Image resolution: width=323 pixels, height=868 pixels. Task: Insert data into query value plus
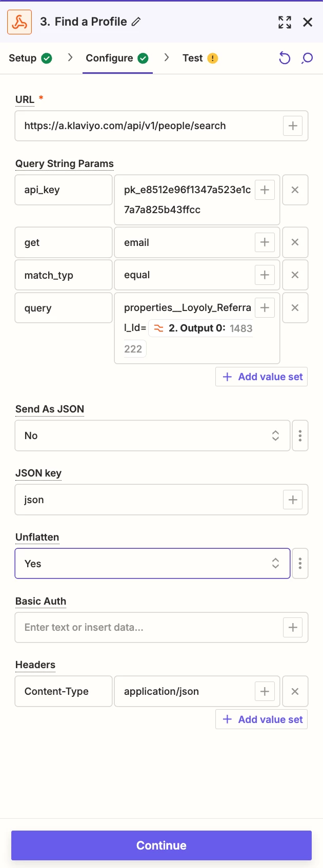click(265, 307)
